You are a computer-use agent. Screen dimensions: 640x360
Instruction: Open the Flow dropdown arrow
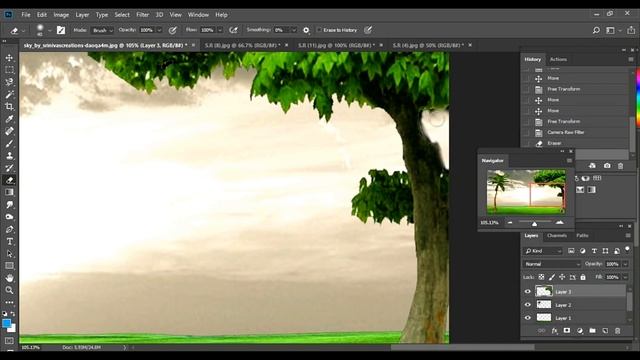(220, 30)
